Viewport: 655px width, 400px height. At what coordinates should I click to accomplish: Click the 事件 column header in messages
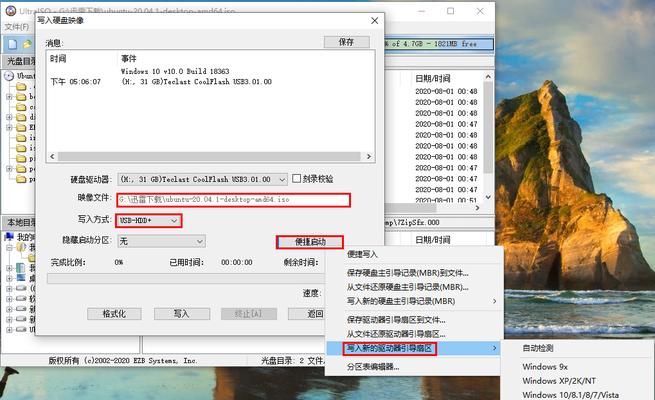point(129,58)
